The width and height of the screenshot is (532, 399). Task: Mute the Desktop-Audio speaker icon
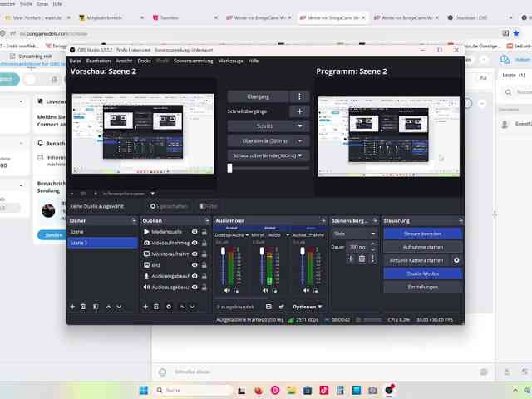(x=227, y=290)
